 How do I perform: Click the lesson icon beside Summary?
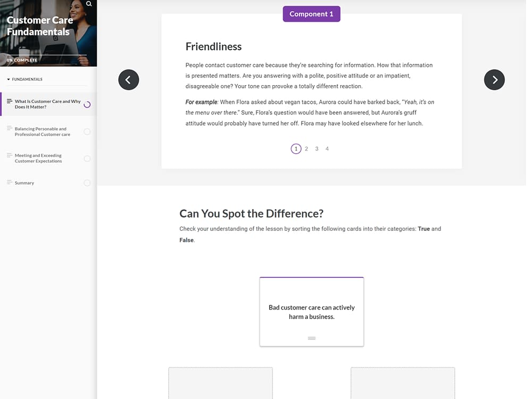pyautogui.click(x=9, y=182)
